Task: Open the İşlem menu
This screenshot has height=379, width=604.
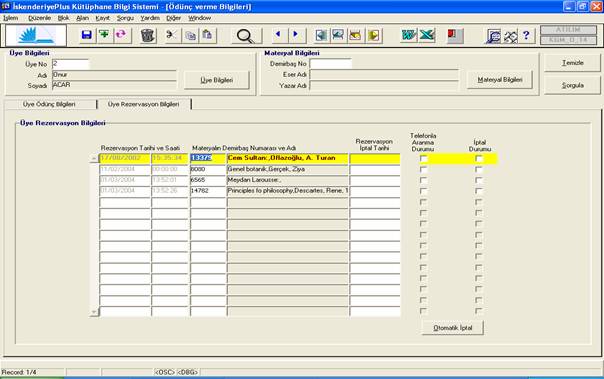Action: 10,18
